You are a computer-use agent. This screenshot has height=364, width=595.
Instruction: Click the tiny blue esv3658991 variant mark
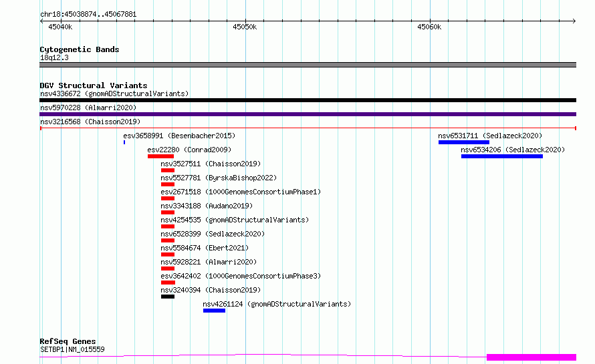[x=124, y=142]
